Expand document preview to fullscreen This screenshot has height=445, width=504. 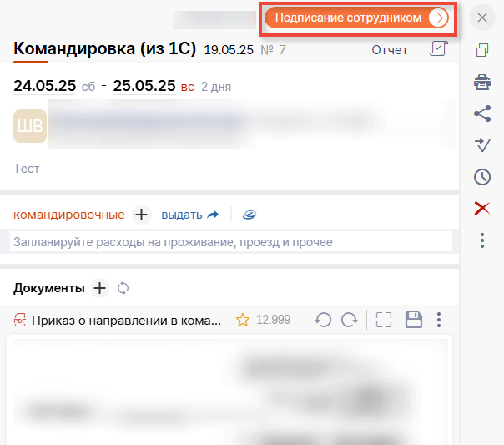tap(383, 320)
